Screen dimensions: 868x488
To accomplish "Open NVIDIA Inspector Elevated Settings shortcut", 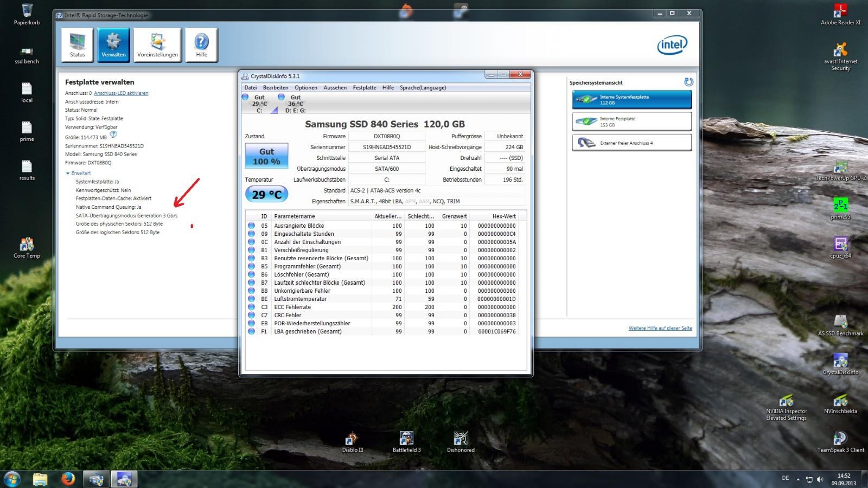I will tap(786, 407).
